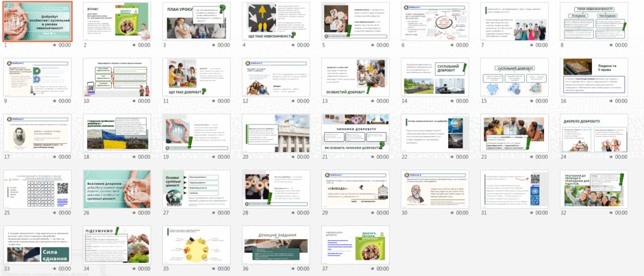
Task: Select slide 36 'Домашнє завдання' thumbnail
Action: (x=275, y=244)
